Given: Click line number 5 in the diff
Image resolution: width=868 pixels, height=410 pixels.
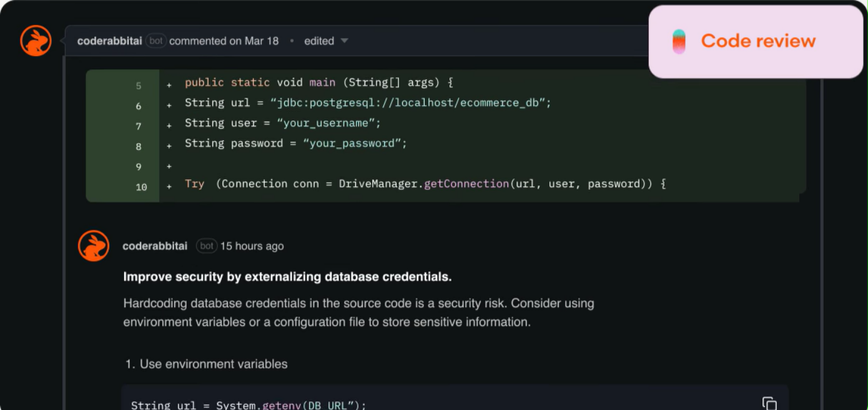Looking at the screenshot, I should (139, 86).
